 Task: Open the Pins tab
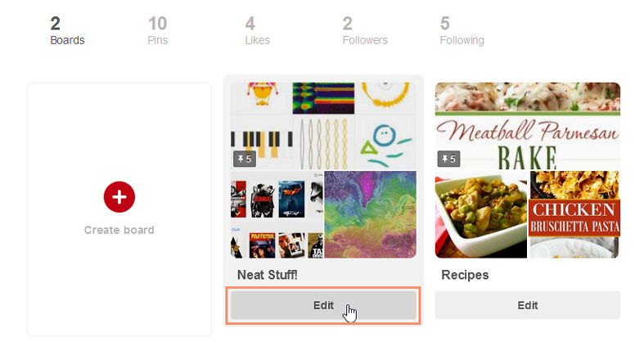pos(158,31)
